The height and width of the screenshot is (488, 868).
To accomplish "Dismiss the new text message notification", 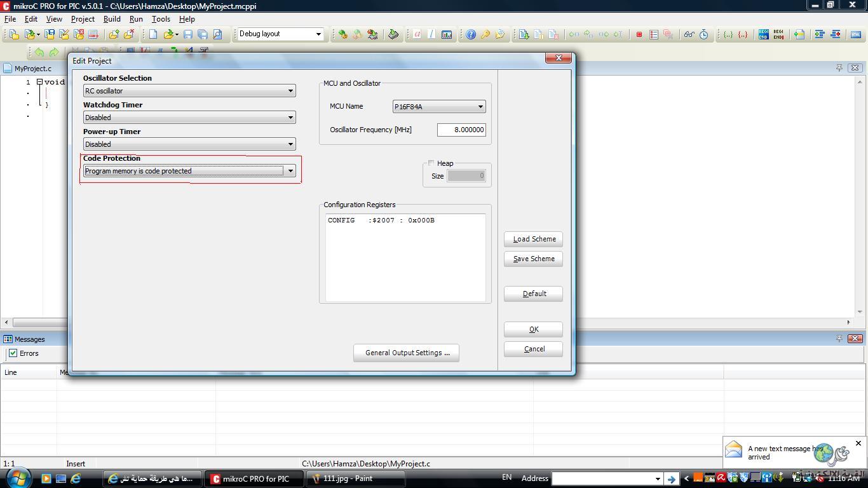I will point(858,443).
